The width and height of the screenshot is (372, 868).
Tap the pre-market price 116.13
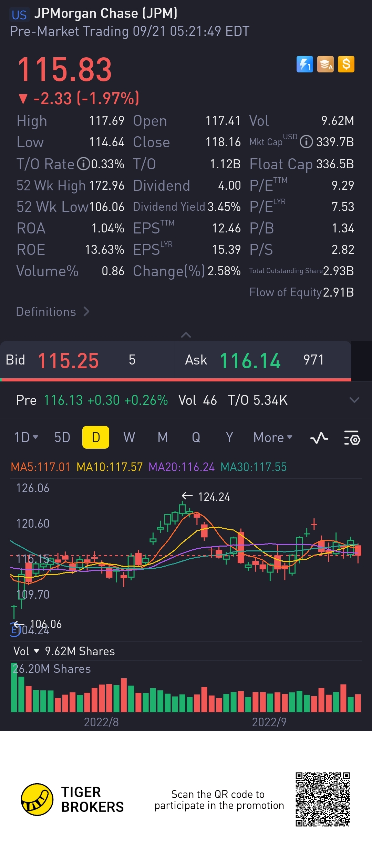point(63,400)
